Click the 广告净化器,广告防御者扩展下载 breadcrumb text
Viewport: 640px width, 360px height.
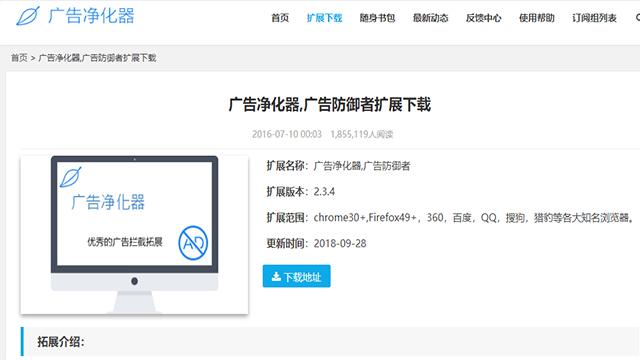(x=97, y=58)
